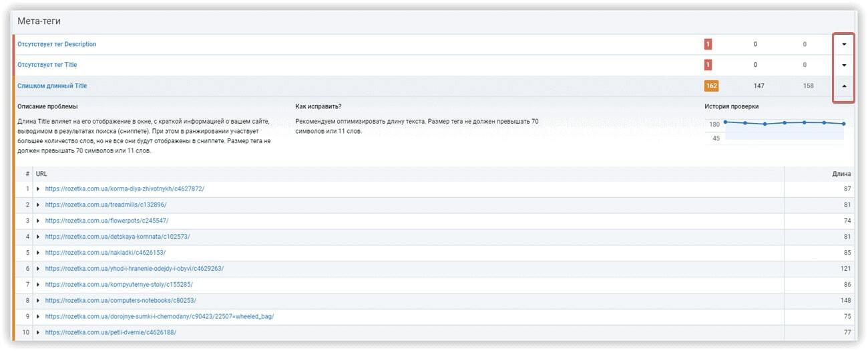Open the dorojnye-sumki-i-chemodany URL link
Image resolution: width=868 pixels, height=351 pixels.
click(x=160, y=316)
